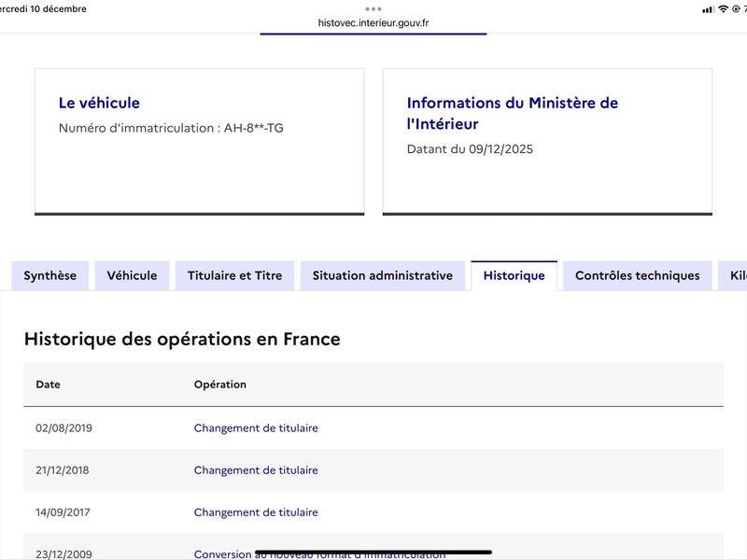Click Changement de titulaire from 21/12/2018
Screen dimensions: 747x560
click(256, 470)
